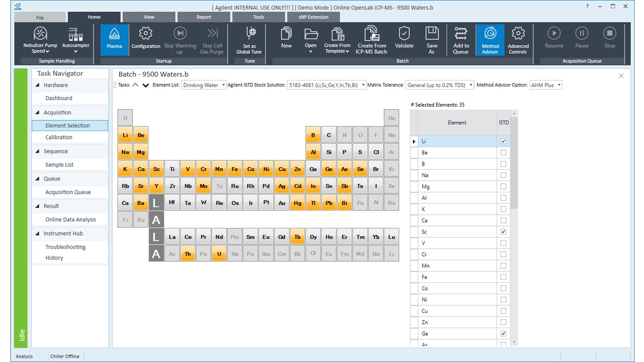
Task: Select the Tb element tile
Action: (x=298, y=237)
